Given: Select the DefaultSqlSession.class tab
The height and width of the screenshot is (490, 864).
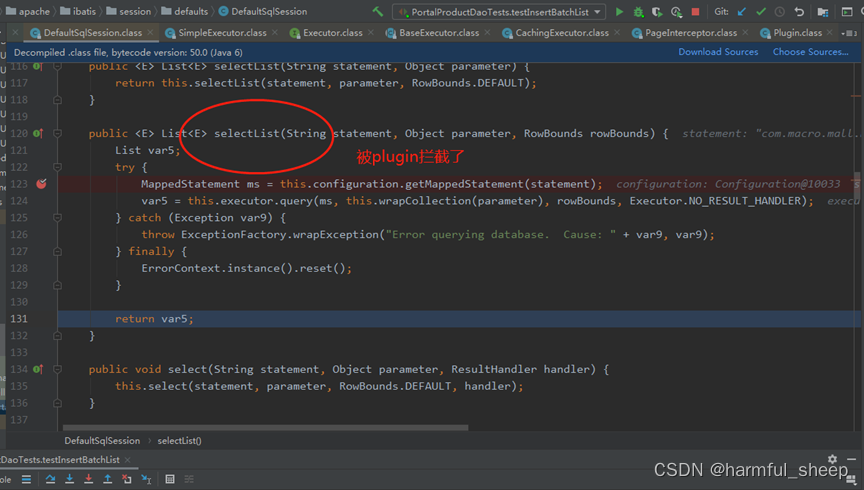Looking at the screenshot, I should [92, 33].
